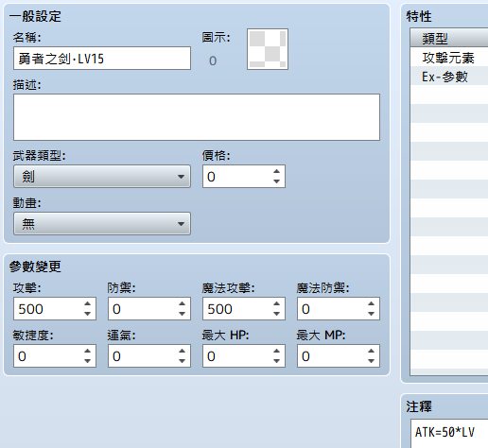
Task: Decrease 魔法防禦 with the down arrow
Action: [371, 314]
